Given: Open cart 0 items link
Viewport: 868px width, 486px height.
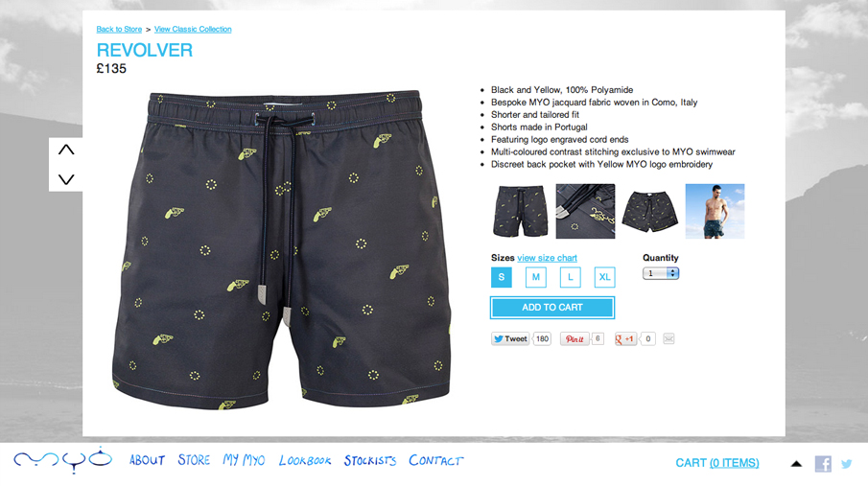Looking at the screenshot, I should [x=734, y=463].
